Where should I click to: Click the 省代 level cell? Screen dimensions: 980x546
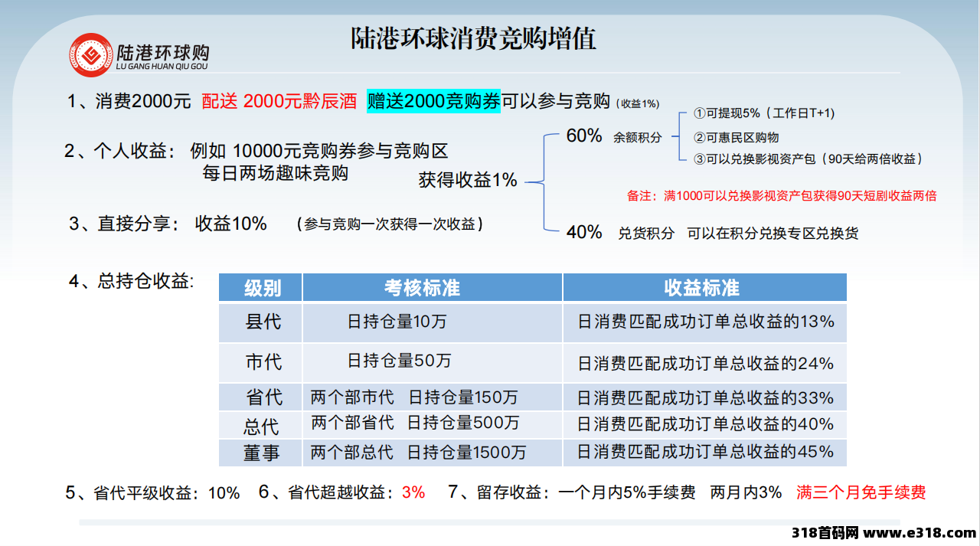pyautogui.click(x=261, y=397)
